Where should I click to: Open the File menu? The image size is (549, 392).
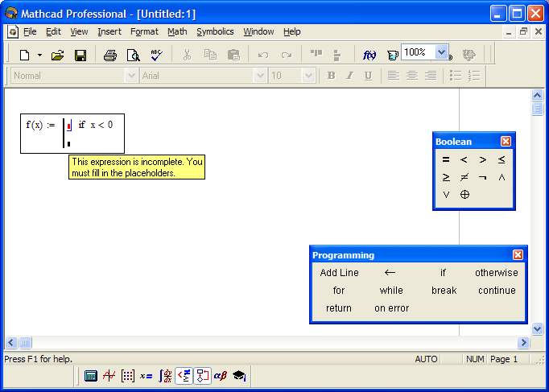click(x=30, y=32)
